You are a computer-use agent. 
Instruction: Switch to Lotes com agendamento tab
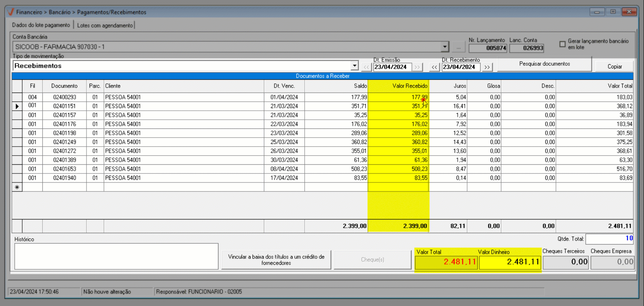point(105,25)
